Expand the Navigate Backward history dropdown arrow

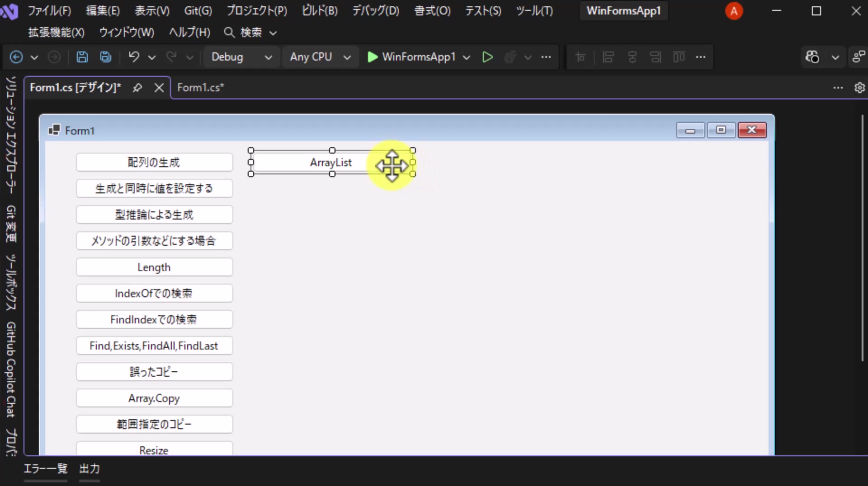34,57
